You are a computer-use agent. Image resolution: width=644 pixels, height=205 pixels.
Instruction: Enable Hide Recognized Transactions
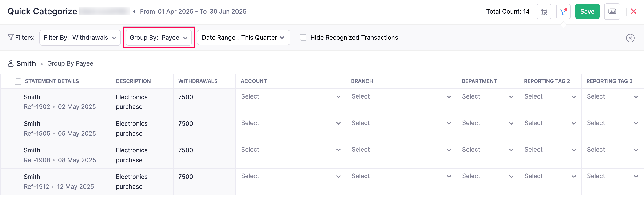point(303,37)
